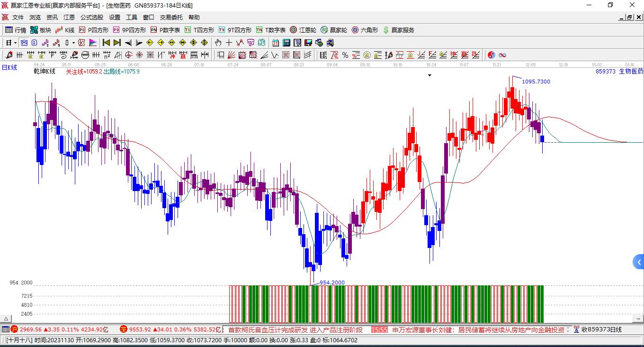Click the floppy disk save icon

click(x=308, y=43)
